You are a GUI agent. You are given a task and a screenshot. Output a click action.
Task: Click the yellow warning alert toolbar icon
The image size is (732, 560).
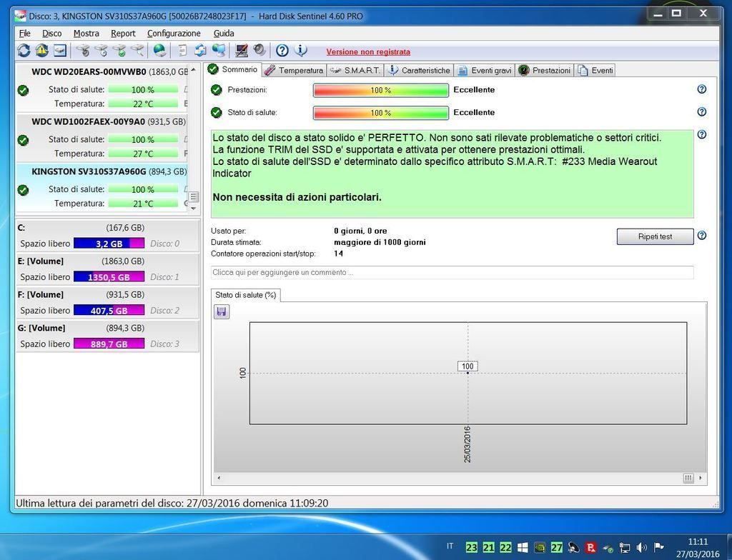(x=41, y=51)
